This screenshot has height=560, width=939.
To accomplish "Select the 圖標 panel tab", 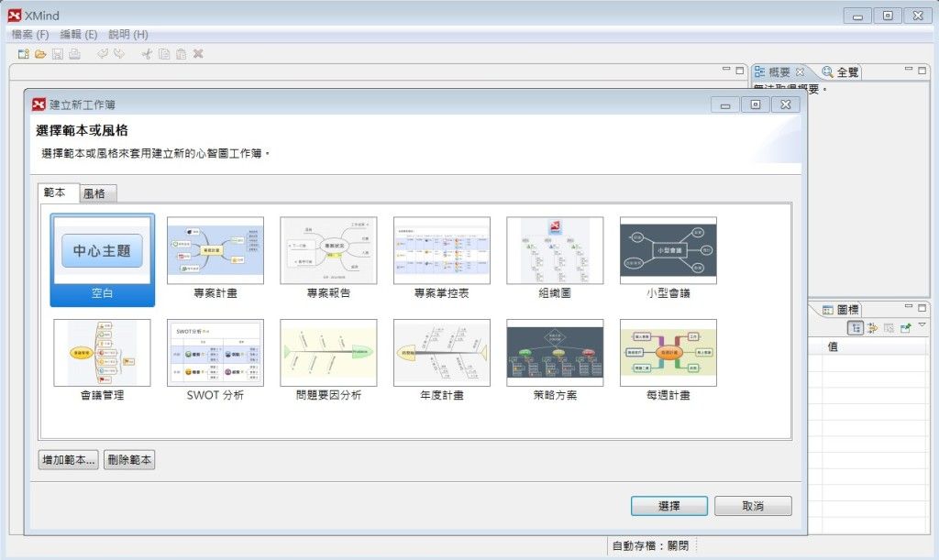I will pyautogui.click(x=841, y=309).
